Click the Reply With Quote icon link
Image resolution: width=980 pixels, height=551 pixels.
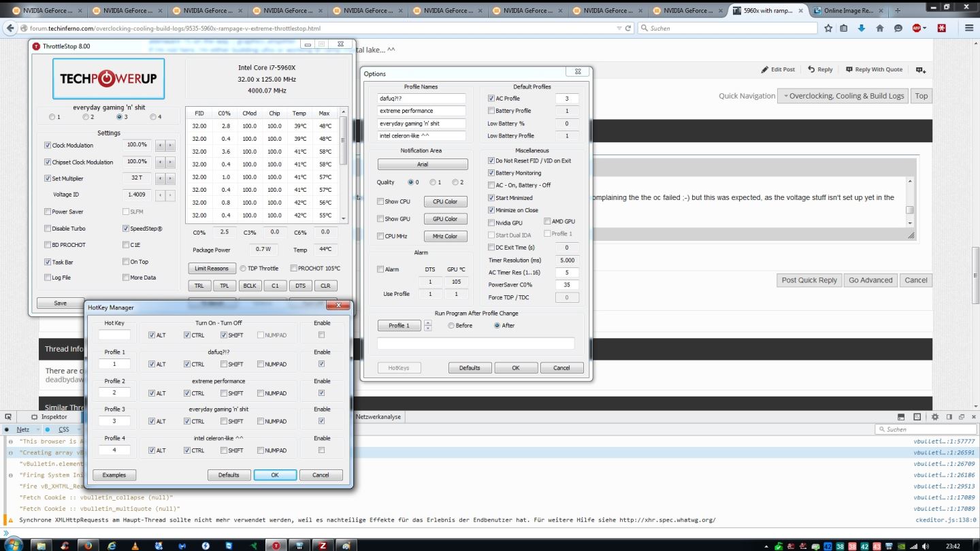point(874,69)
